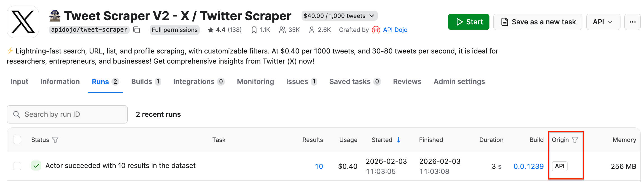Screen dimensions: 644x182
Task: Toggle the Started column sort direction
Action: tap(398, 140)
